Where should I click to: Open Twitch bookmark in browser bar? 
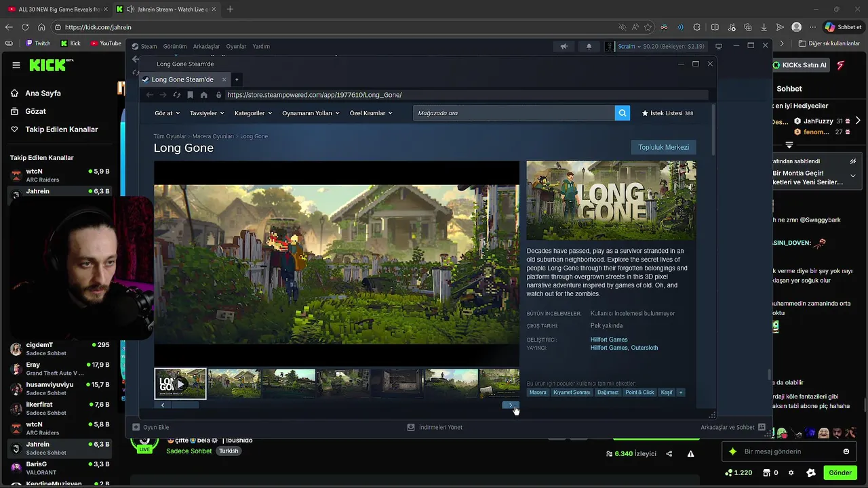(38, 43)
